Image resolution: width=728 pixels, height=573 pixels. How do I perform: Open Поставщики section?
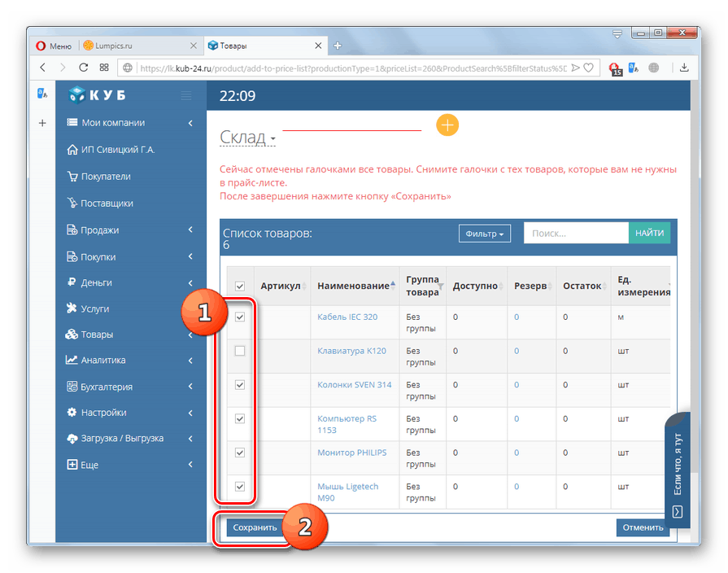[100, 203]
